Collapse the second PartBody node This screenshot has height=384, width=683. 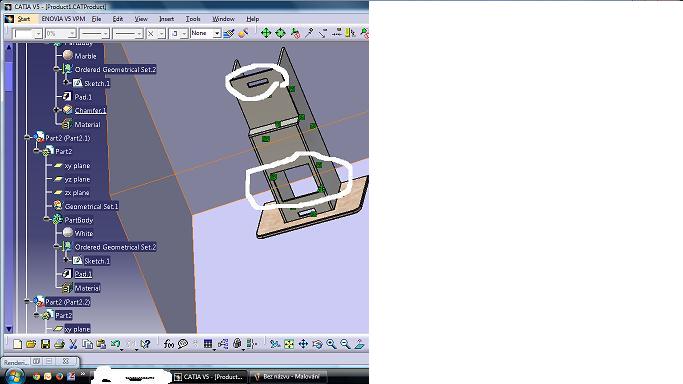pos(47,219)
